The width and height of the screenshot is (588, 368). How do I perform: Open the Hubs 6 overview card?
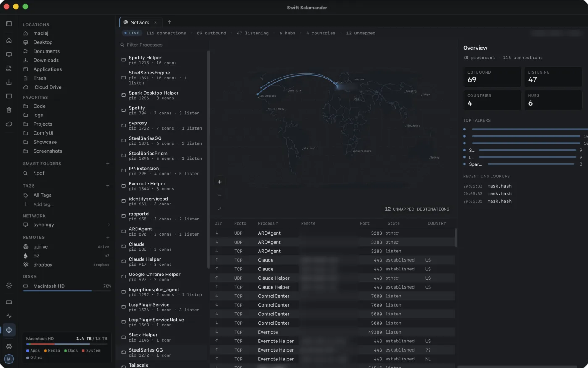click(553, 100)
